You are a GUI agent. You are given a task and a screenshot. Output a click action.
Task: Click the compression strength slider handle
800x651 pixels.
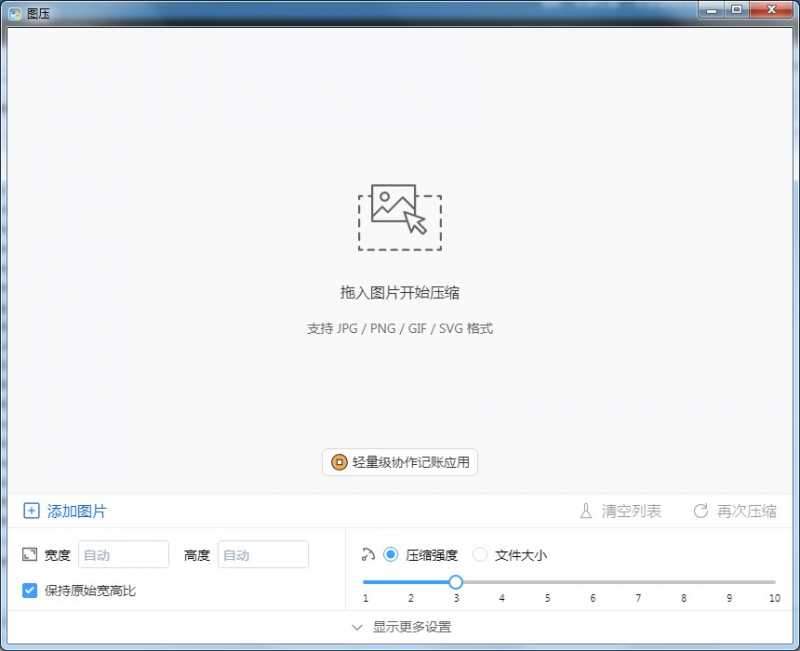pos(456,581)
